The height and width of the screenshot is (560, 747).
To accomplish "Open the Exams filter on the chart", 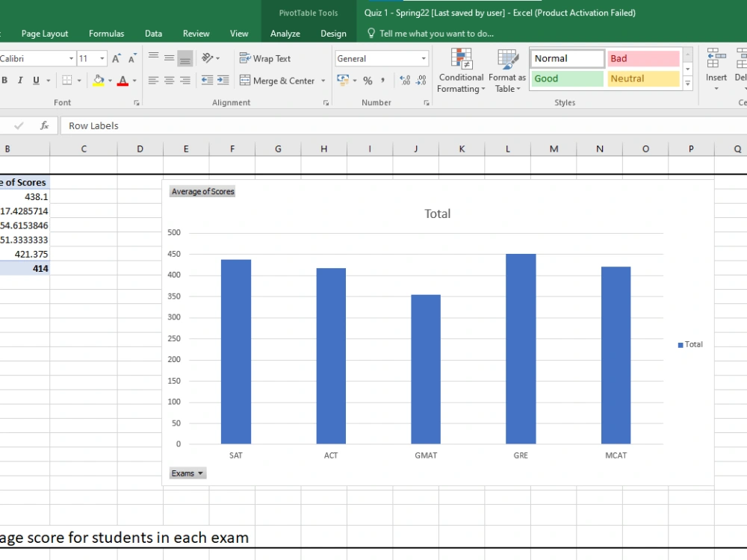I will point(187,473).
